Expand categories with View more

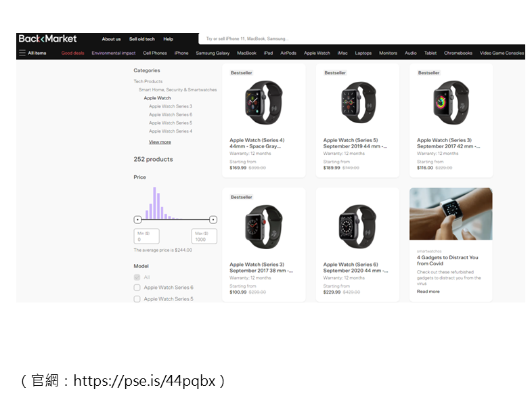160,142
